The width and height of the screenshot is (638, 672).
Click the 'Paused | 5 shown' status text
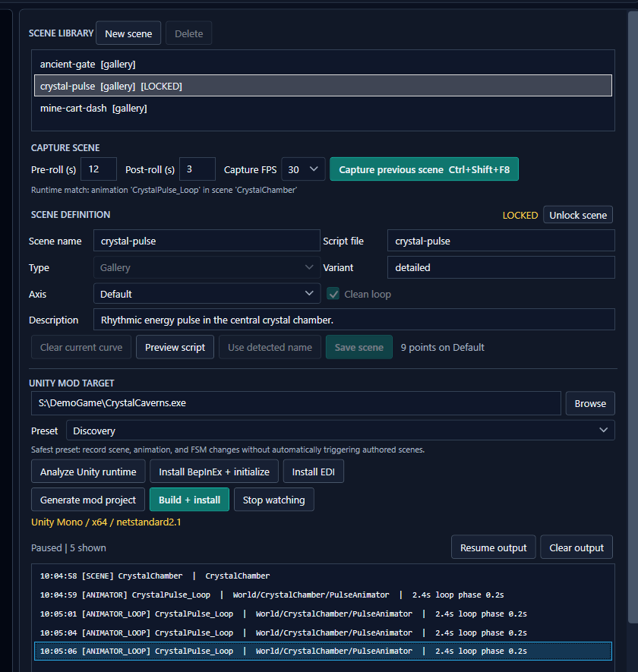pyautogui.click(x=68, y=547)
